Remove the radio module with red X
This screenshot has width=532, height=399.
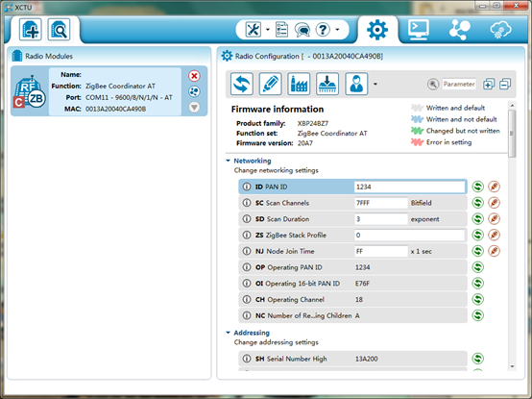[x=194, y=76]
